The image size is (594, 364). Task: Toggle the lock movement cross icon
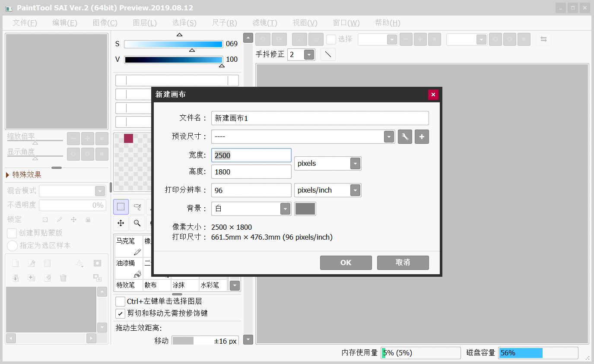pyautogui.click(x=74, y=219)
